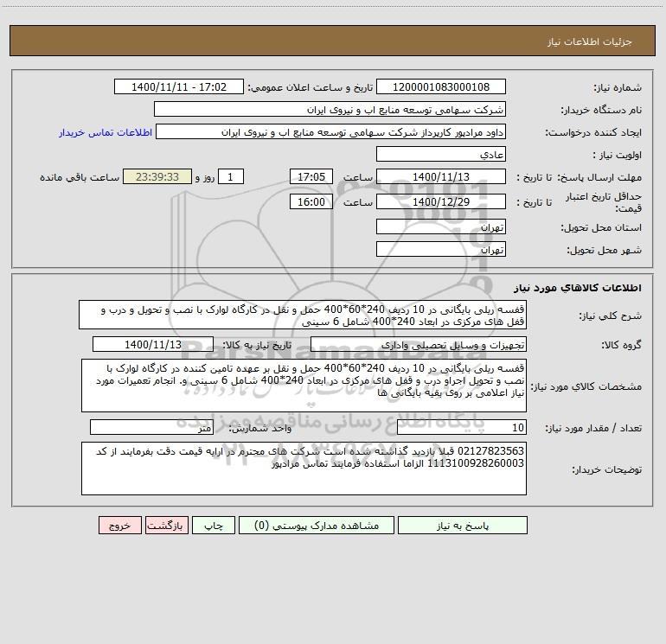The width and height of the screenshot is (666, 644).
Task: Click the remaining days field showing 1
Action: [231, 176]
